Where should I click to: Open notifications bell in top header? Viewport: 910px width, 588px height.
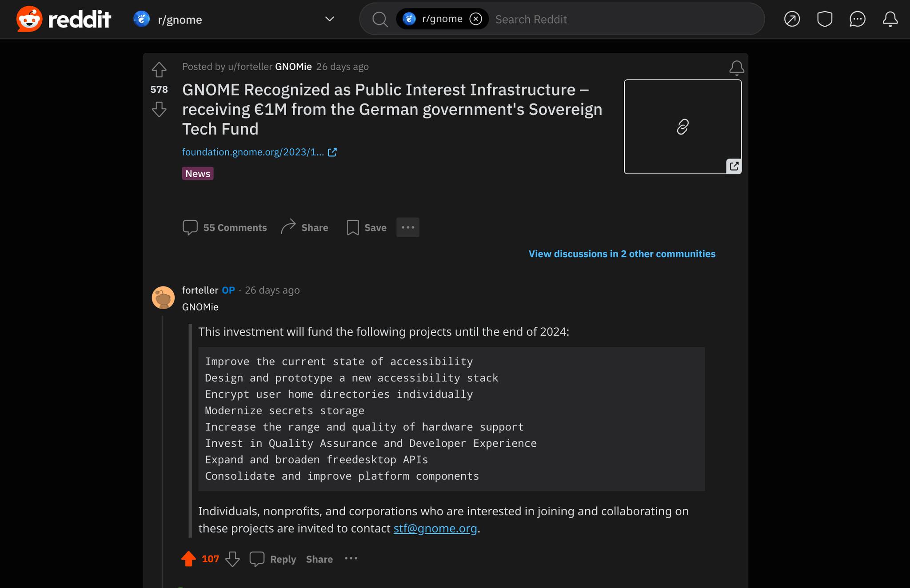click(890, 19)
